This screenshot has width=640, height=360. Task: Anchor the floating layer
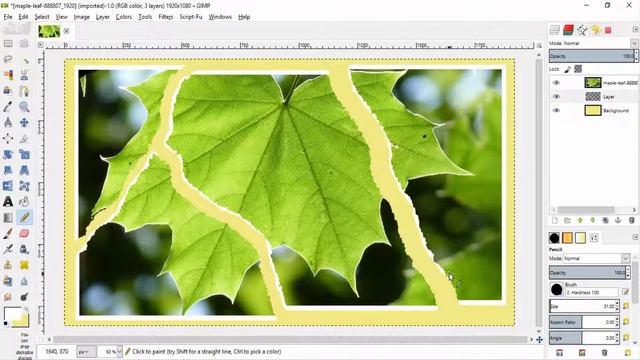[x=618, y=220]
